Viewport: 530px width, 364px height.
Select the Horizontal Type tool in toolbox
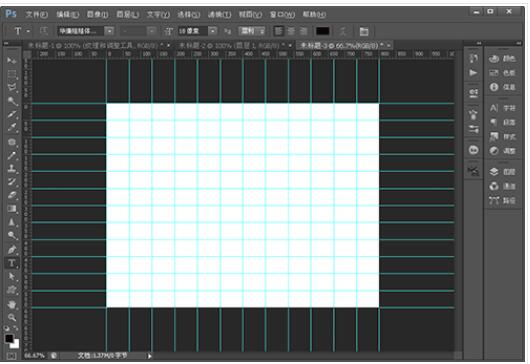tap(11, 263)
